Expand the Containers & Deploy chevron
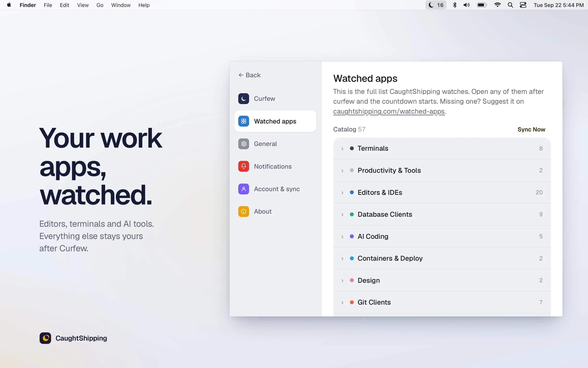This screenshot has width=588, height=368. (342, 258)
